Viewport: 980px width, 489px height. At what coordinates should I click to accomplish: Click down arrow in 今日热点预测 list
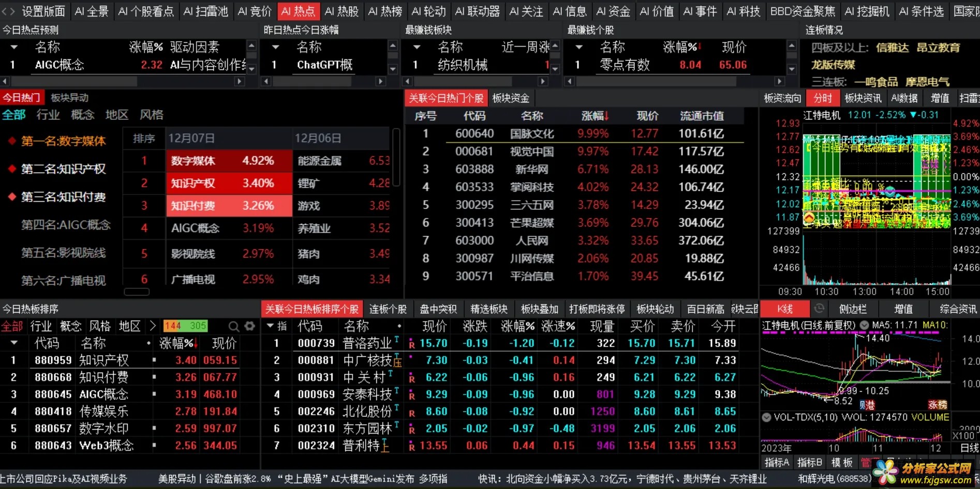tap(251, 69)
